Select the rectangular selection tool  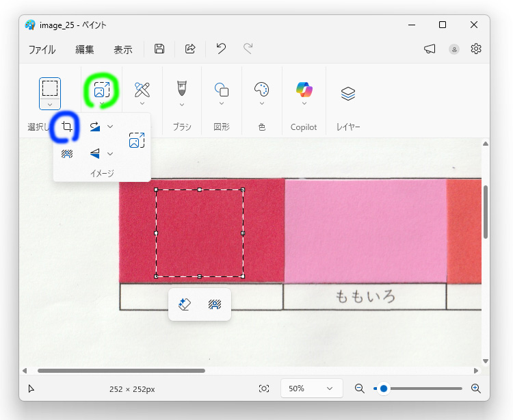tap(50, 88)
